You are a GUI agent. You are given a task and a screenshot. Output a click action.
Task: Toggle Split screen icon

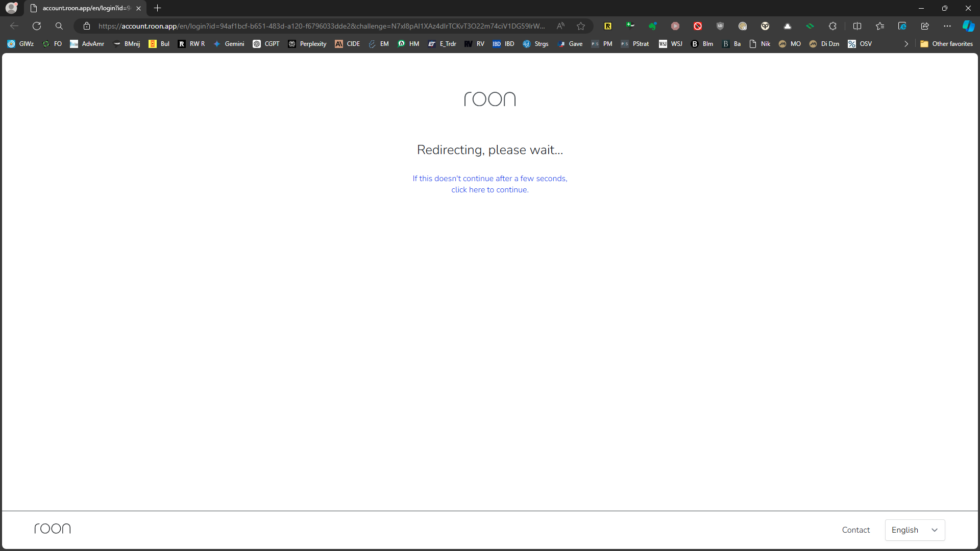point(857,26)
